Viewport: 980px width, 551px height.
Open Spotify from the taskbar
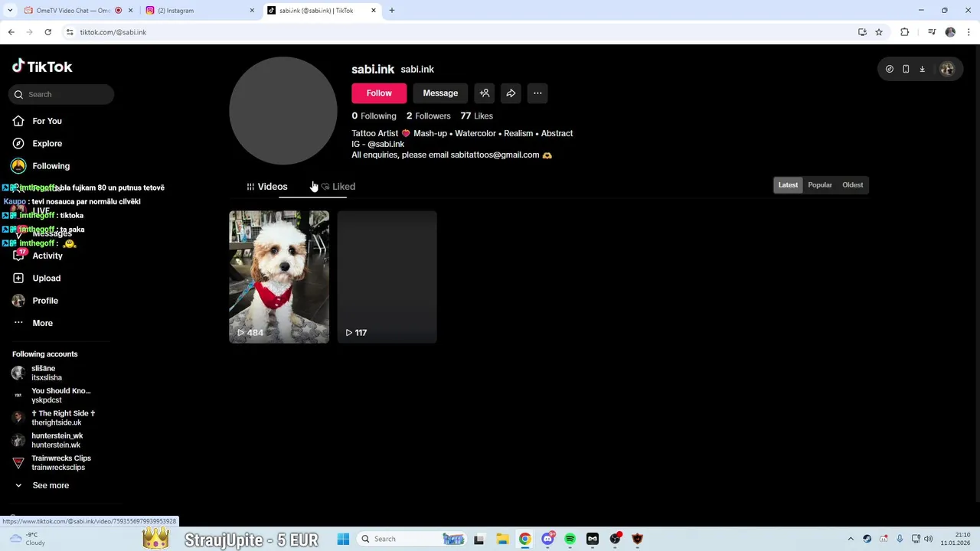click(x=570, y=539)
